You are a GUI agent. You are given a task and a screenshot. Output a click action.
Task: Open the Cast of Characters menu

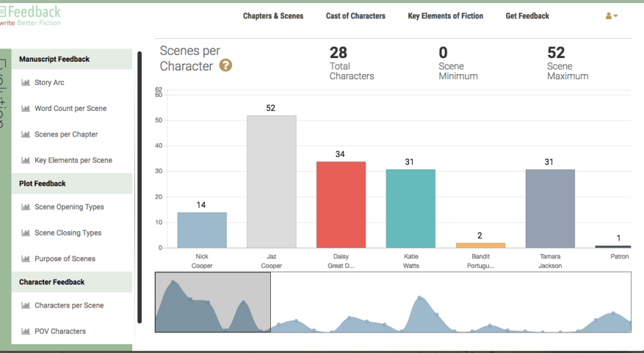(x=355, y=16)
